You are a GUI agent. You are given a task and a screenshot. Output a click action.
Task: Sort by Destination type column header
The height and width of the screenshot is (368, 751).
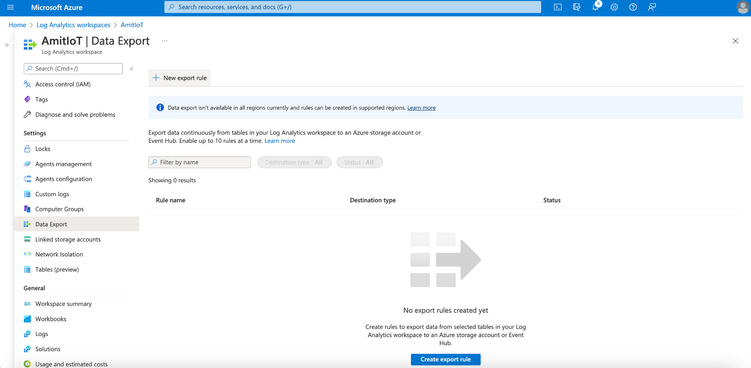pyautogui.click(x=373, y=200)
